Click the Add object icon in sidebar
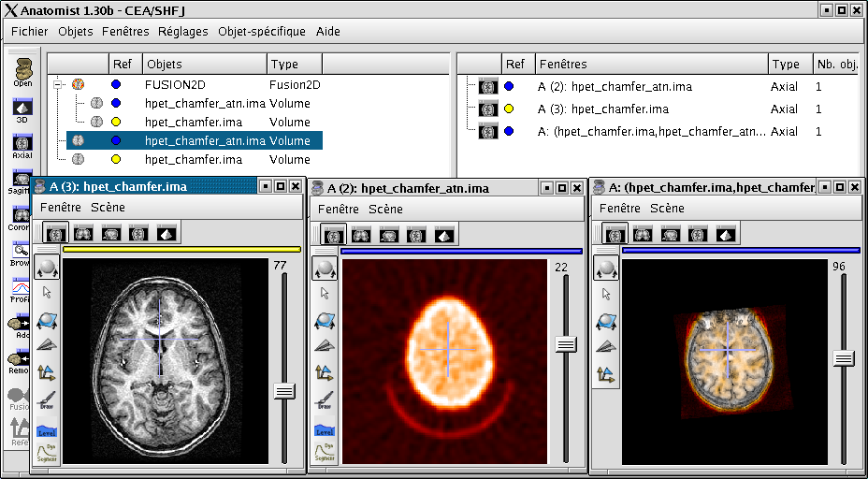Image resolution: width=868 pixels, height=479 pixels. pyautogui.click(x=19, y=325)
